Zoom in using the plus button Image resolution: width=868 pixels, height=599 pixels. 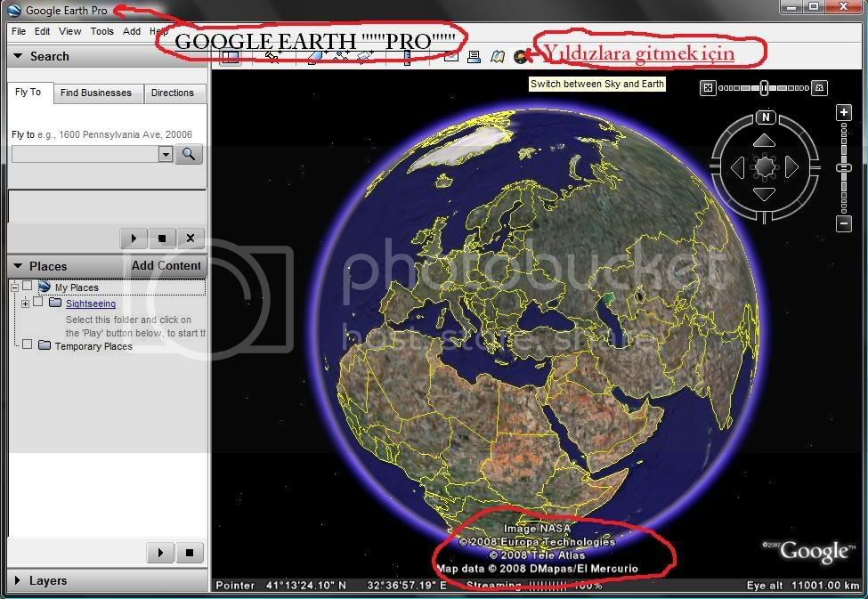tap(844, 113)
